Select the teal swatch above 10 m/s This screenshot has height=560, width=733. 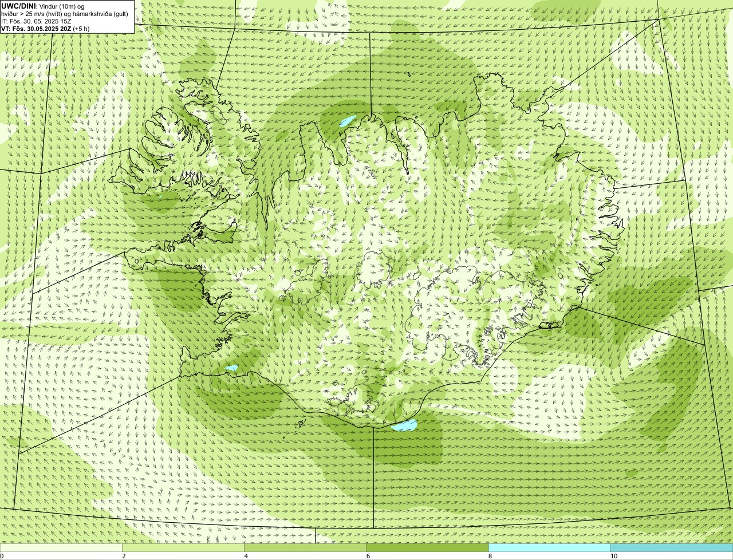click(x=672, y=547)
